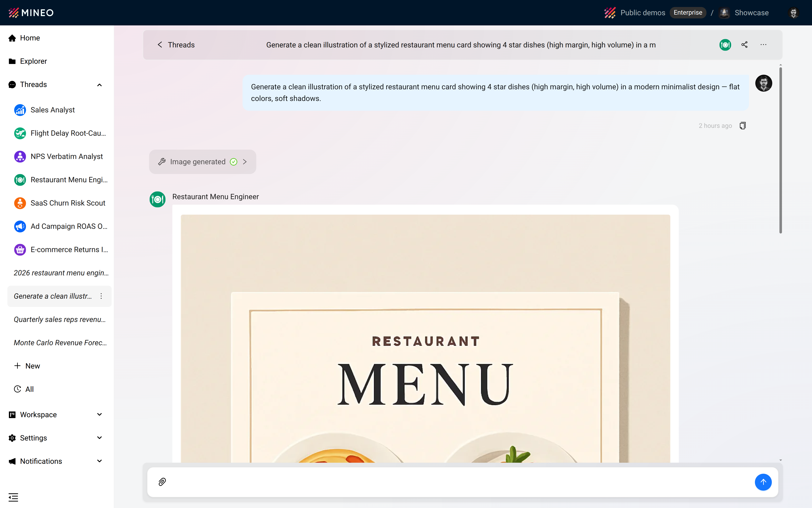The width and height of the screenshot is (812, 508).
Task: Click the Showcase project icon
Action: coord(724,13)
